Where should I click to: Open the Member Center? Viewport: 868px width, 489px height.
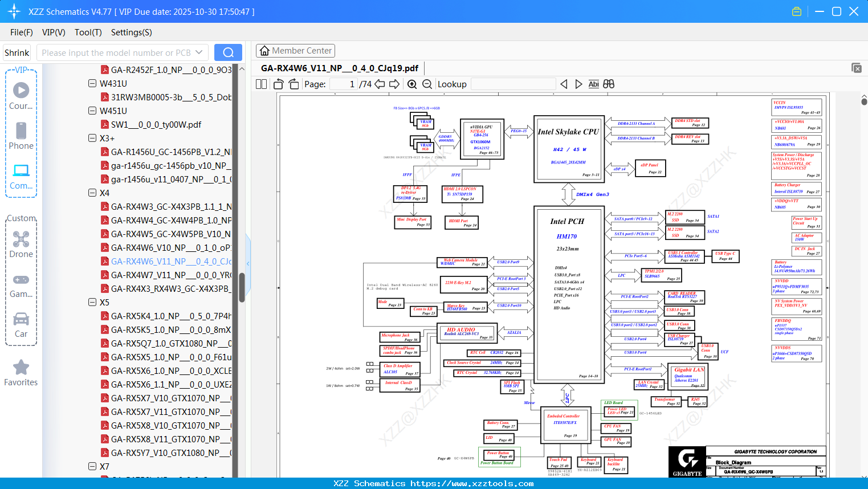[295, 51]
